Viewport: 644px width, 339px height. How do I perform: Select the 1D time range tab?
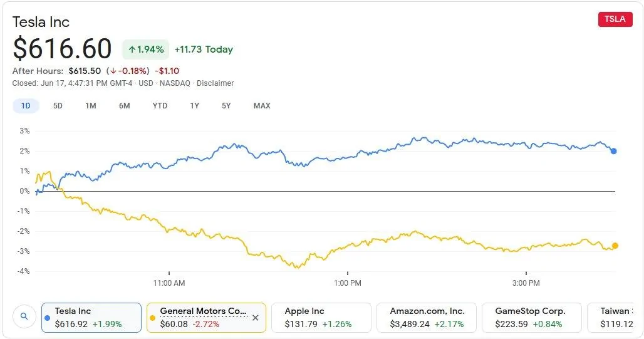click(26, 106)
